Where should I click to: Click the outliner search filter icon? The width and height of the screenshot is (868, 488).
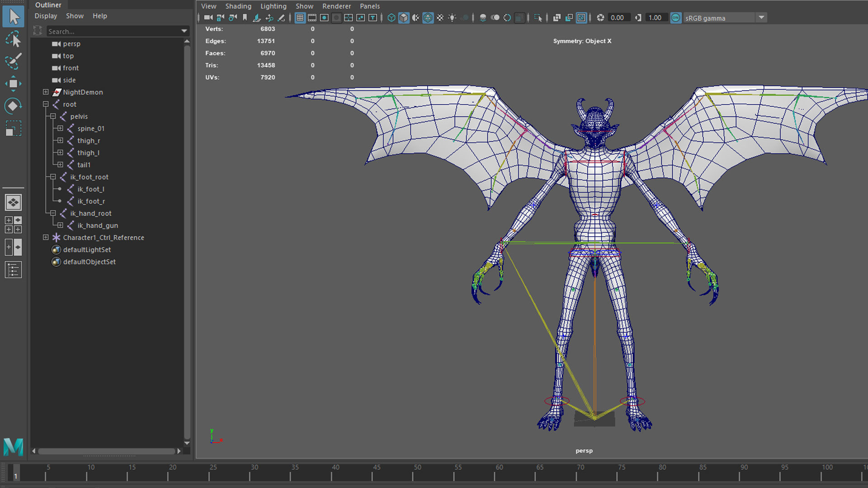(x=38, y=31)
